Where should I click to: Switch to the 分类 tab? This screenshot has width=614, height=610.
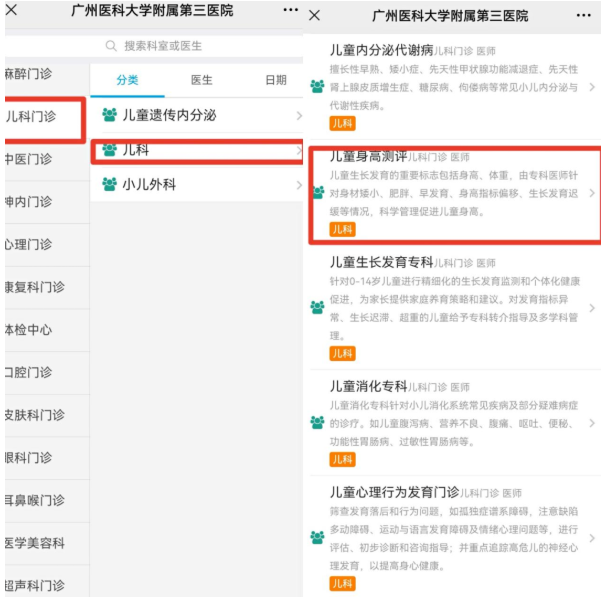[x=127, y=80]
